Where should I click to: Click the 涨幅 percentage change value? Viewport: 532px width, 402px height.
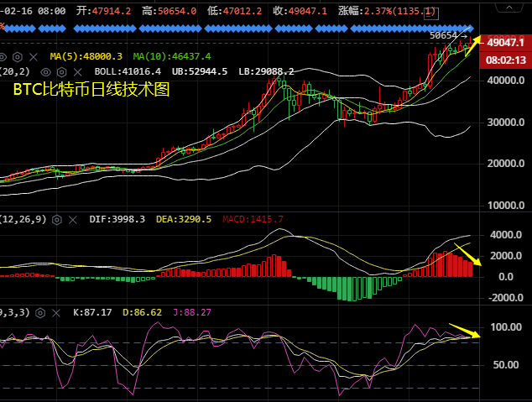point(400,12)
